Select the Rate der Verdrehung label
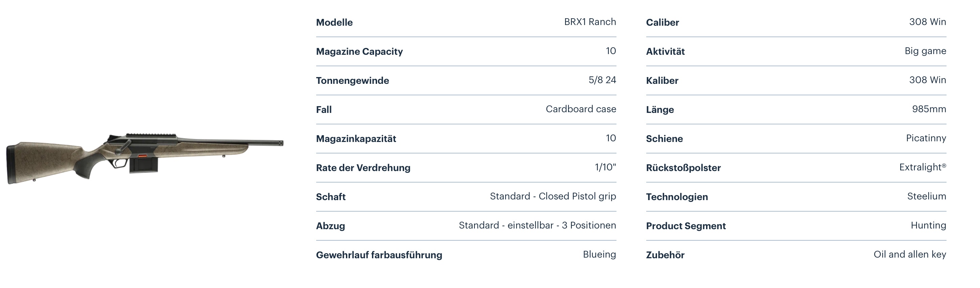 tap(363, 168)
